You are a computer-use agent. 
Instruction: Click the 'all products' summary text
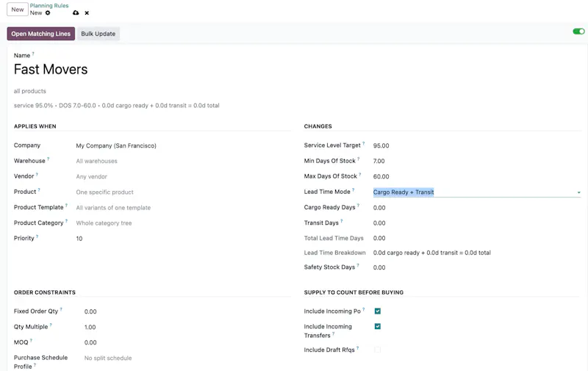pyautogui.click(x=30, y=91)
